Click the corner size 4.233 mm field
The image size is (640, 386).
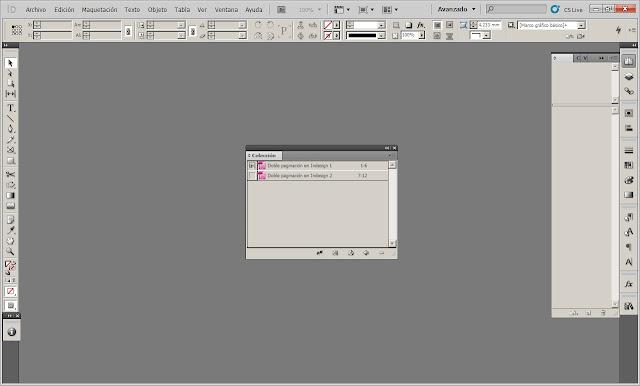tap(489, 25)
